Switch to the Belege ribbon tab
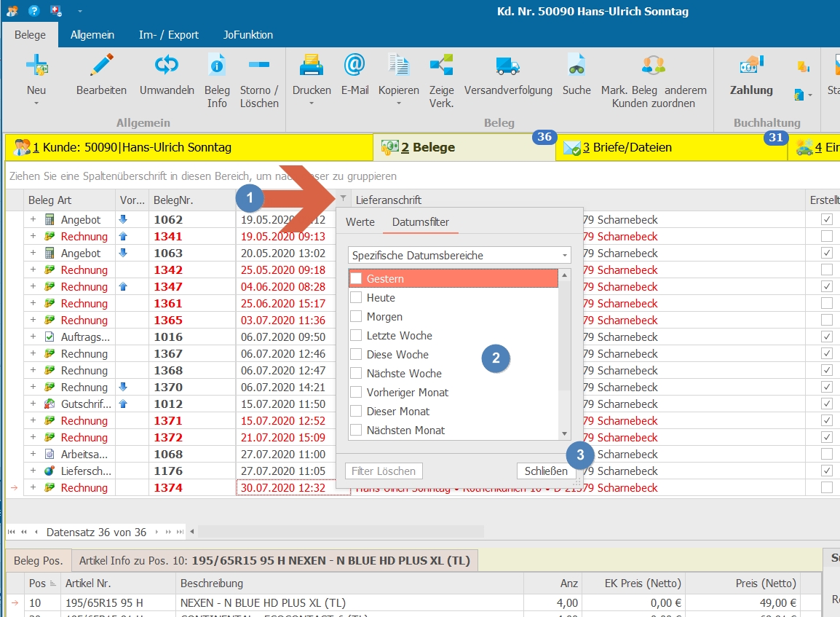Image resolution: width=840 pixels, height=617 pixels. click(x=30, y=35)
